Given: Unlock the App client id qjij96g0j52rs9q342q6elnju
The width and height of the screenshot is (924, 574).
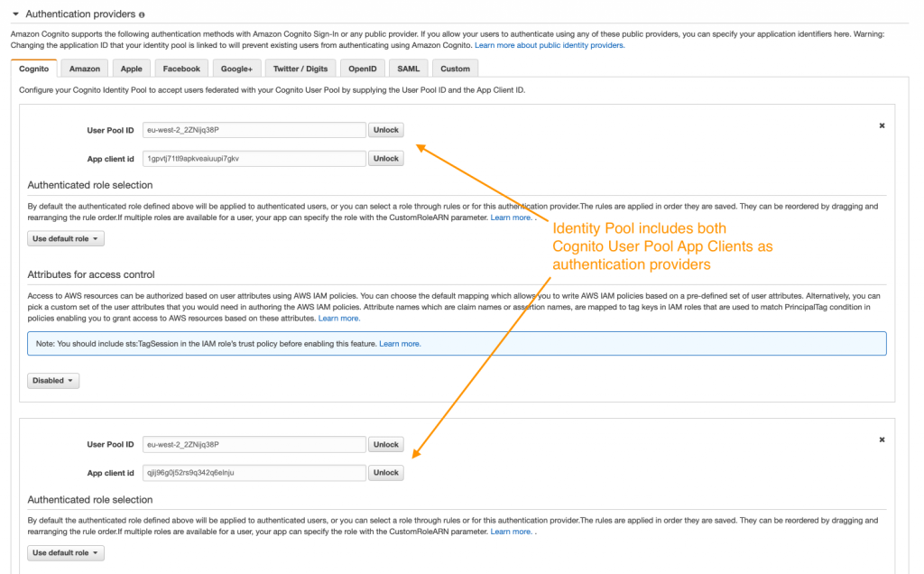Looking at the screenshot, I should tap(386, 473).
